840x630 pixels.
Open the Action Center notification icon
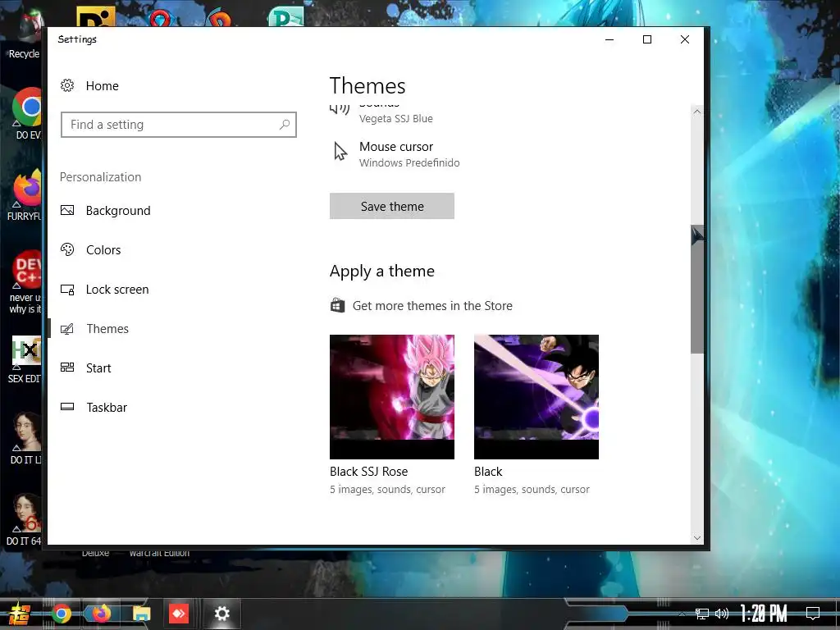813,614
